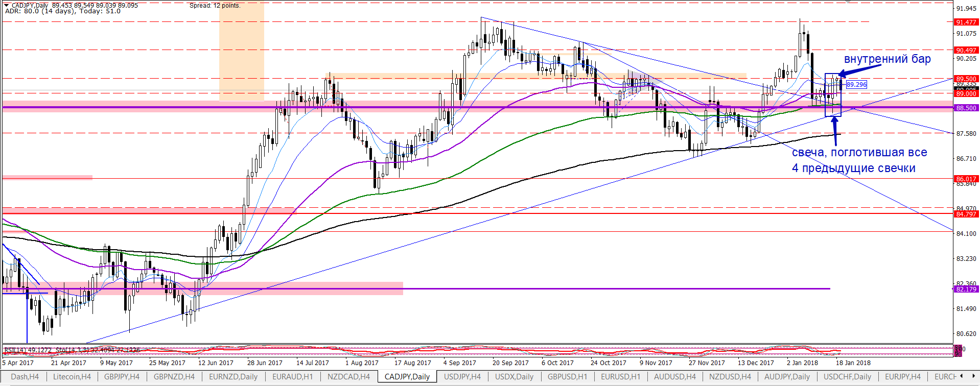
Task: Select the 89.296 price tag on chart
Action: pos(856,84)
